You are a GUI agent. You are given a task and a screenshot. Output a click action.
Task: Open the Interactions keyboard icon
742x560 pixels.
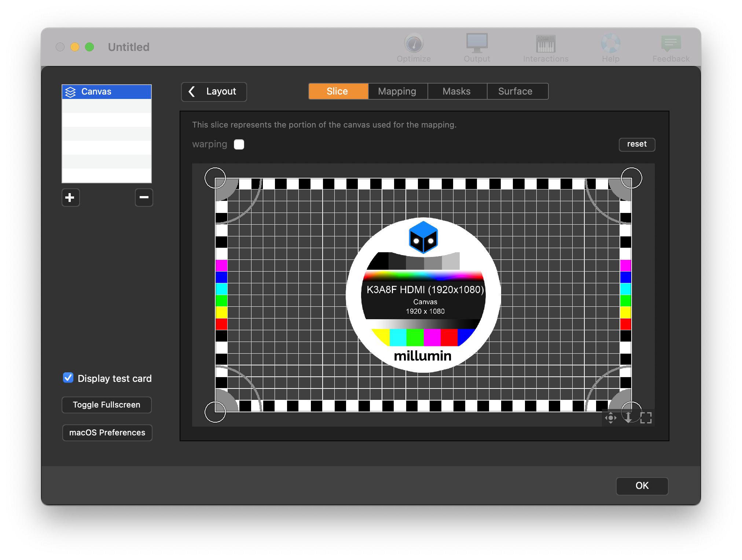point(546,44)
